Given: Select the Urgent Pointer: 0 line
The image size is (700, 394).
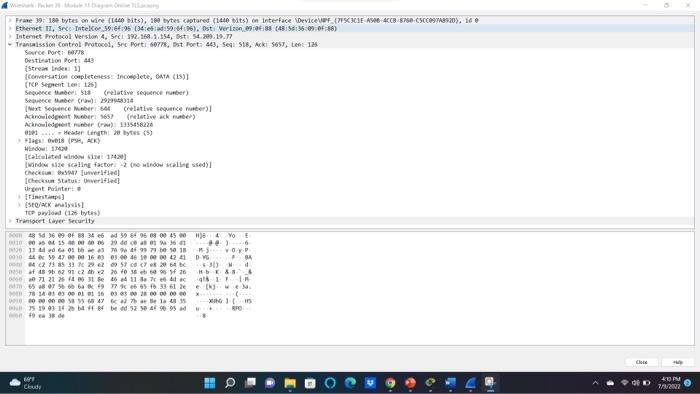Looking at the screenshot, I should coord(52,189).
